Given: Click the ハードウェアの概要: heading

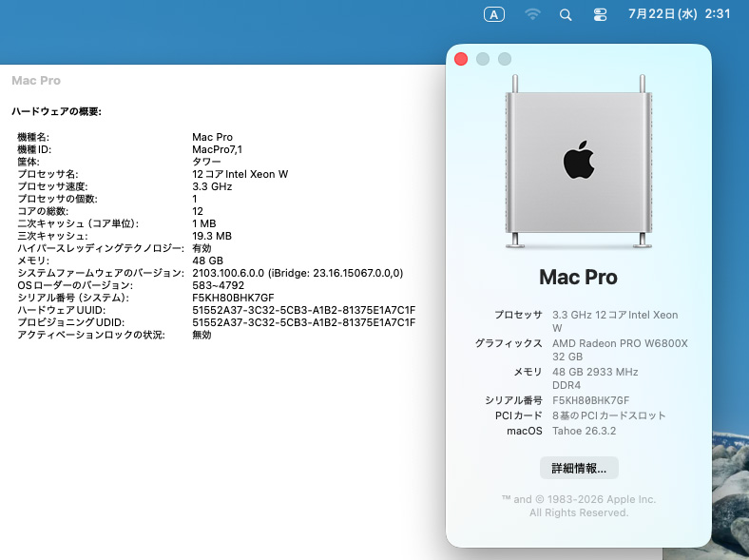Looking at the screenshot, I should [56, 112].
